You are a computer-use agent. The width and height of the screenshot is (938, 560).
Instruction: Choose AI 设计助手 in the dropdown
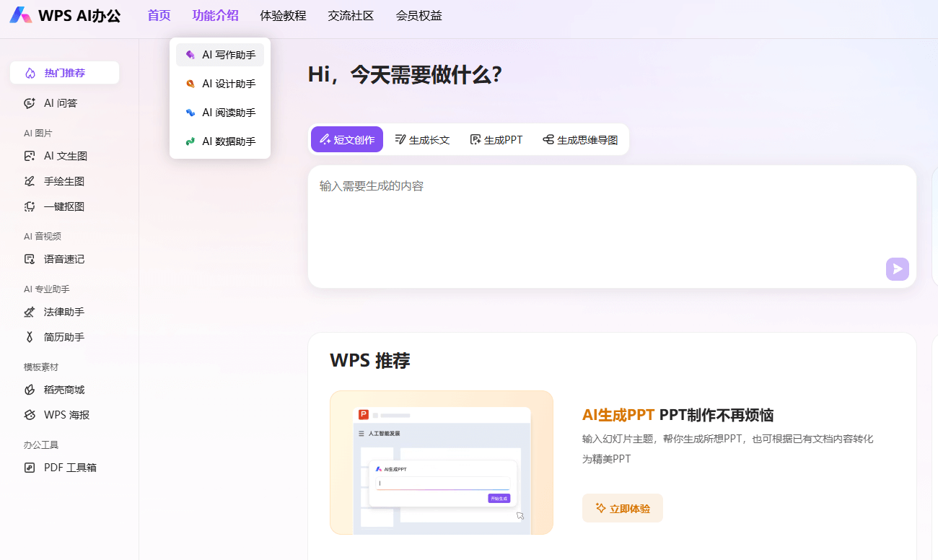coord(220,84)
